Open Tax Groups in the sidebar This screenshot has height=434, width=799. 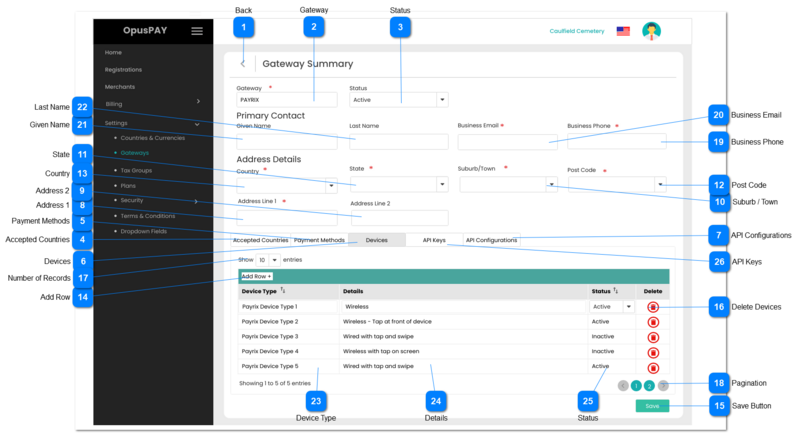pos(136,170)
